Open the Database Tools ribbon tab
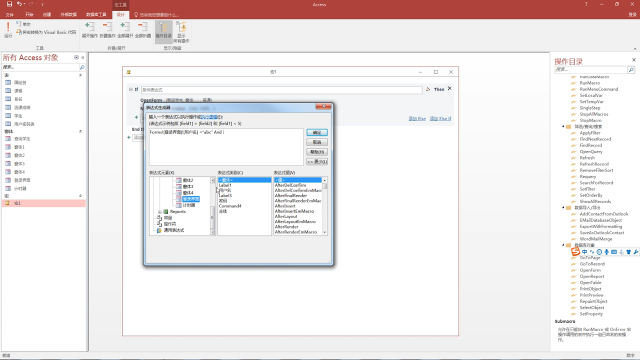Image resolution: width=640 pixels, height=360 pixels. pos(96,15)
